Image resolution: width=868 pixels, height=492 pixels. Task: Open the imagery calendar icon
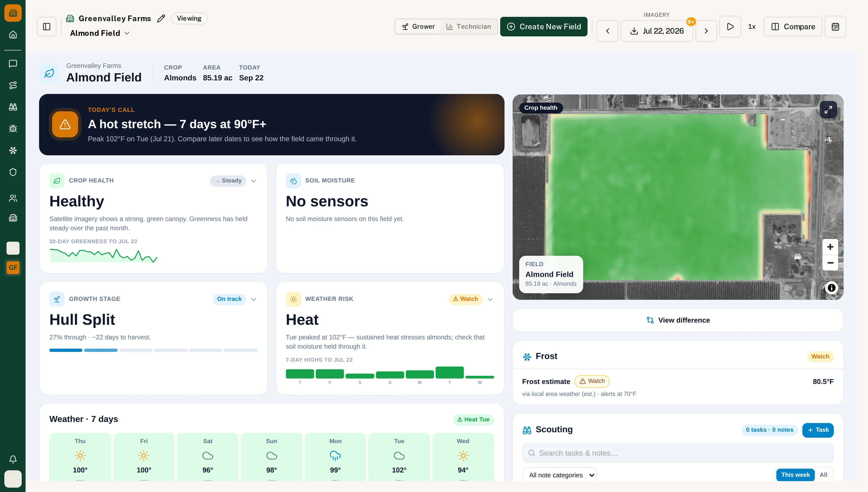point(835,27)
